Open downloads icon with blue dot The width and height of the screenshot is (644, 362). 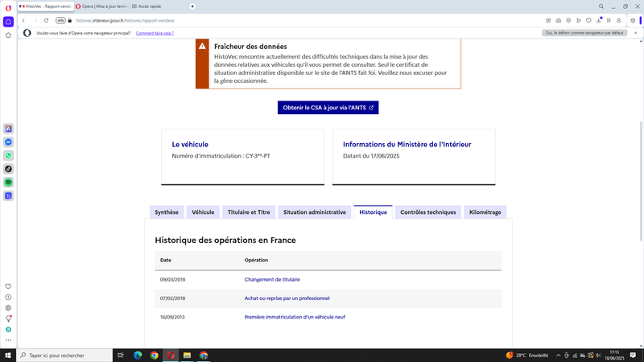coord(599,20)
